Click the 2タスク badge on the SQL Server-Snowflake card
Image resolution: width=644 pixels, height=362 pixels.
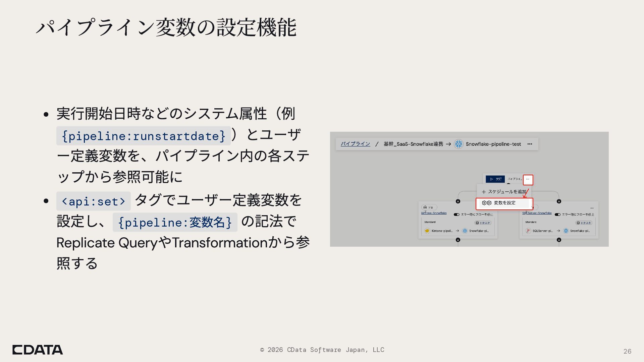coord(584,223)
